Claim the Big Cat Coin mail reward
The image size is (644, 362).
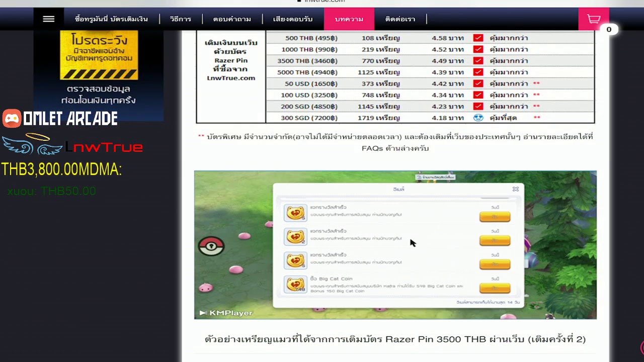click(495, 288)
